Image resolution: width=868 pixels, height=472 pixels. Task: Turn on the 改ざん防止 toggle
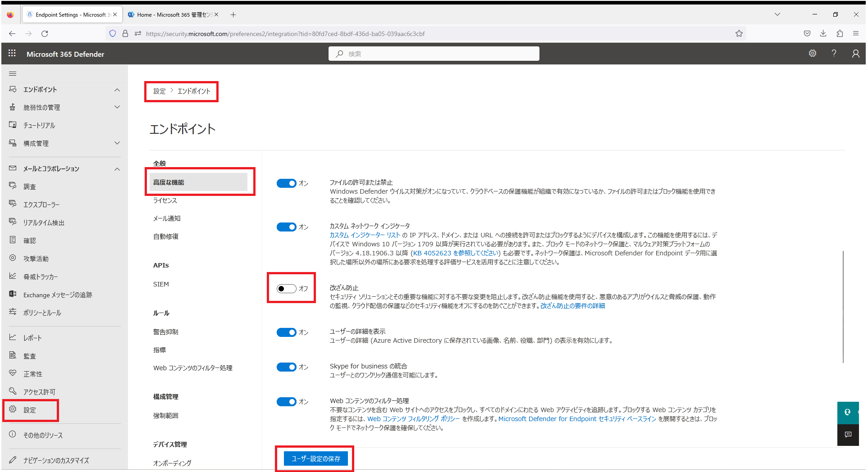click(286, 288)
